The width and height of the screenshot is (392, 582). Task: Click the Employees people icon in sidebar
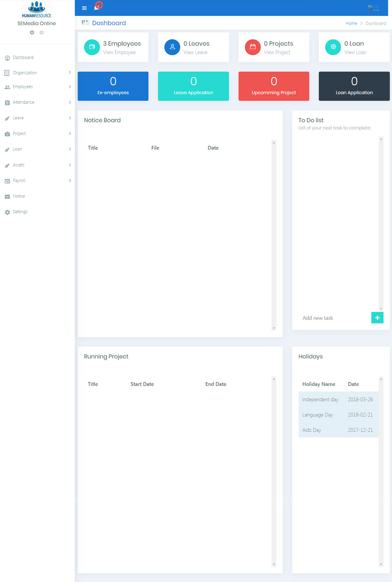coord(7,87)
